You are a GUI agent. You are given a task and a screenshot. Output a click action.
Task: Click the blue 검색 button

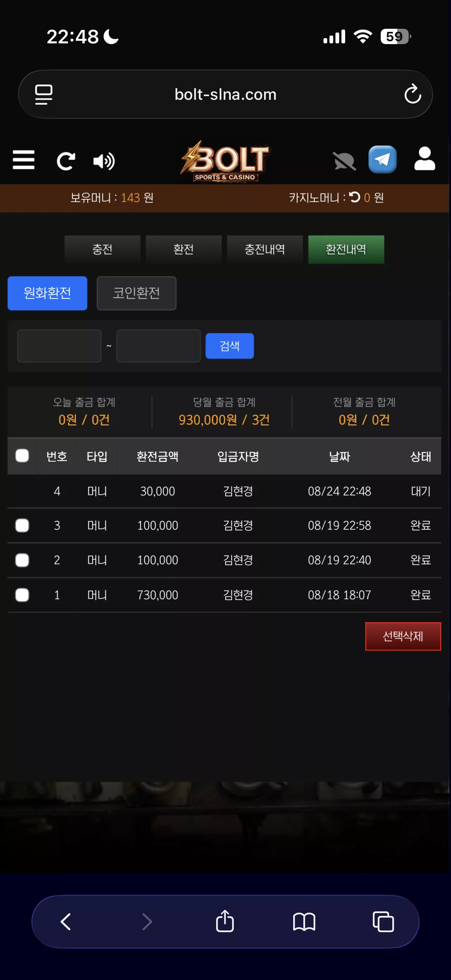[x=230, y=346]
